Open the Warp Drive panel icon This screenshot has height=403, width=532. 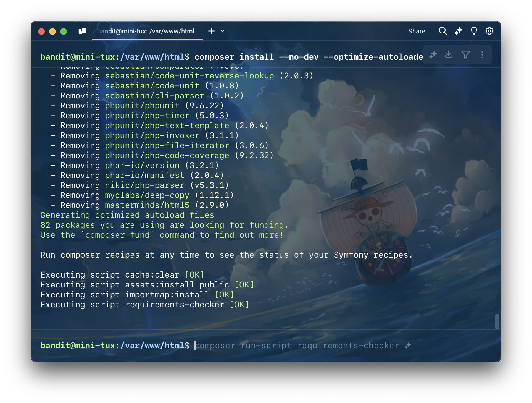[x=82, y=31]
